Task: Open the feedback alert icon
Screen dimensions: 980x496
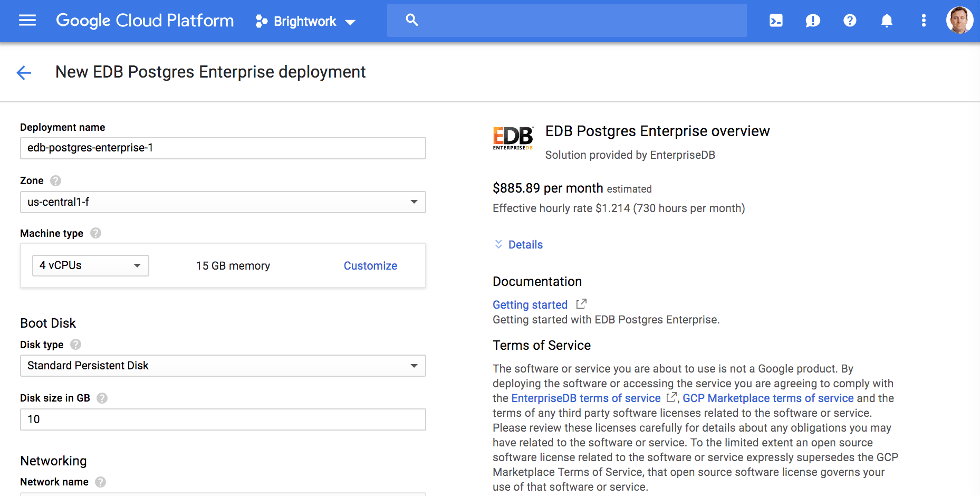Action: click(813, 21)
